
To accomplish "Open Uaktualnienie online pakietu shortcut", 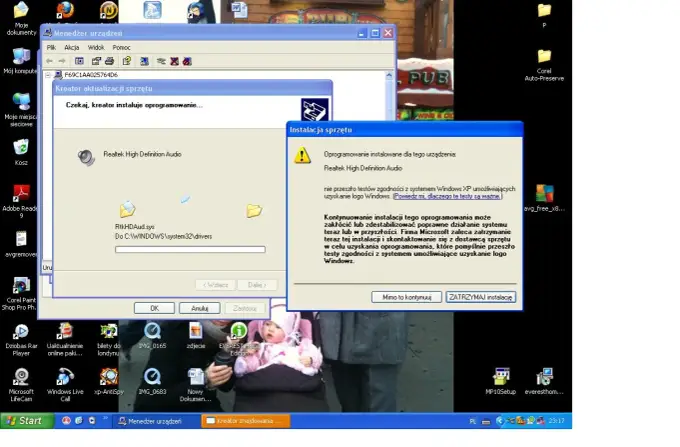I will click(65, 340).
